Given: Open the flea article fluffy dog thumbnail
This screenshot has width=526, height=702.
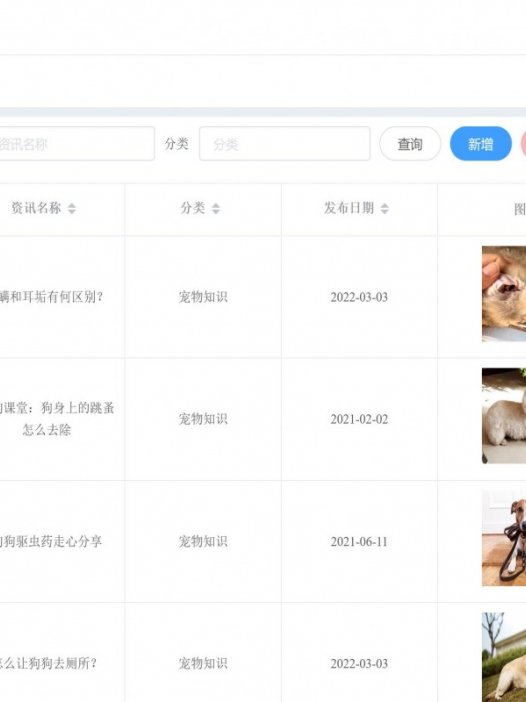Looking at the screenshot, I should pos(504,416).
